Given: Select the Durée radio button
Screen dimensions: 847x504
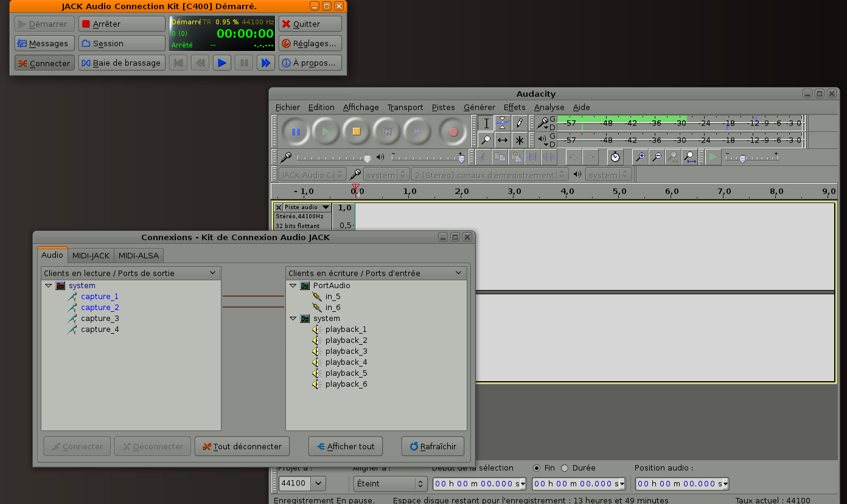Looking at the screenshot, I should coord(565,468).
